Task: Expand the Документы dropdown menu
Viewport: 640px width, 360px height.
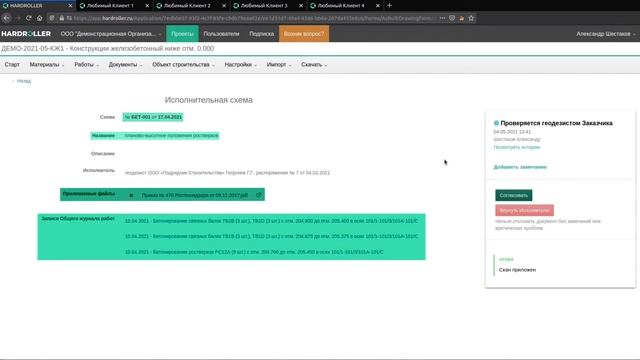Action: (x=125, y=65)
